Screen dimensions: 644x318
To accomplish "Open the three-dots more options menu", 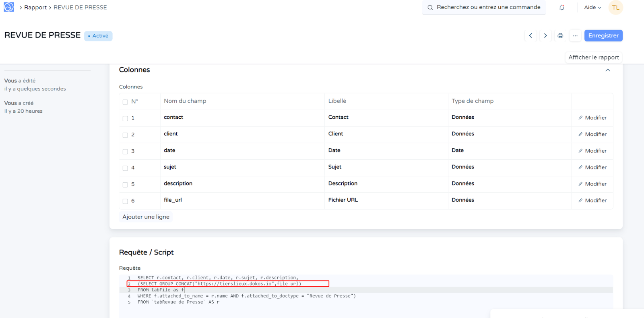I will tap(575, 36).
